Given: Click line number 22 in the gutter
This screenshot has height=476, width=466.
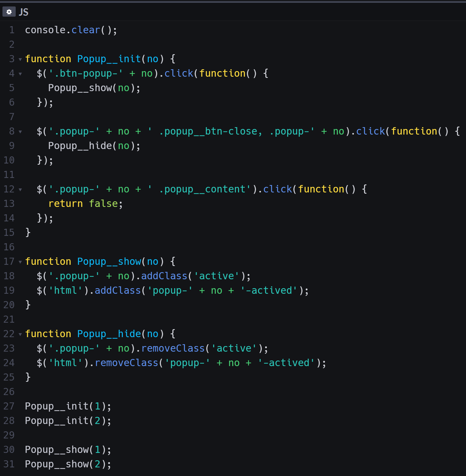Looking at the screenshot, I should 9,334.
